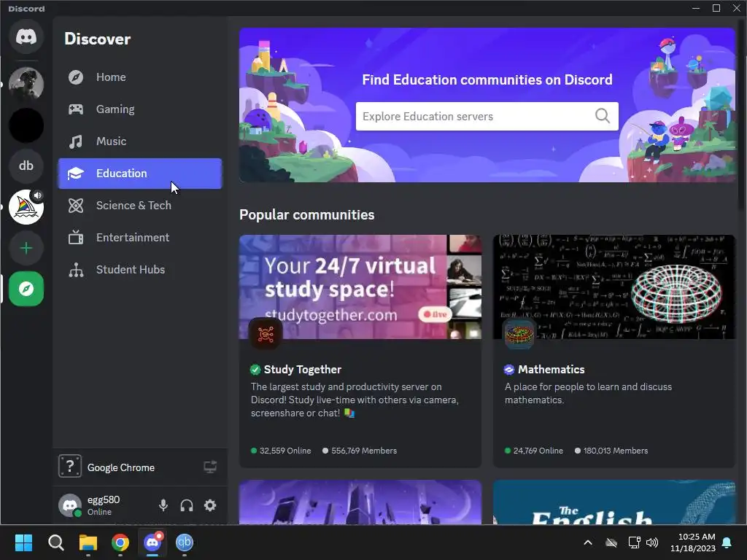
Task: Select Entertainment category
Action: 140,237
